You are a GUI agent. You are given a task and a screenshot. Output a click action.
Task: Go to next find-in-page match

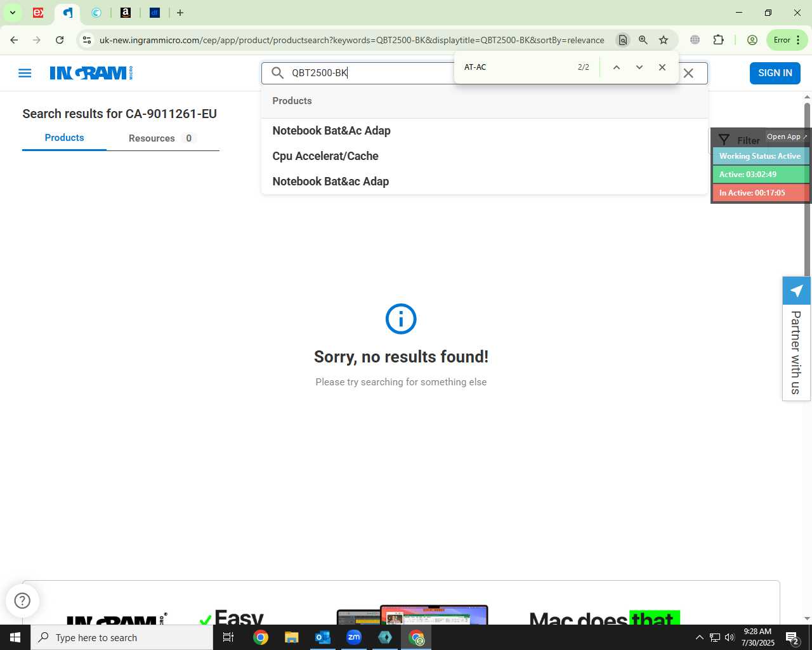click(x=639, y=67)
